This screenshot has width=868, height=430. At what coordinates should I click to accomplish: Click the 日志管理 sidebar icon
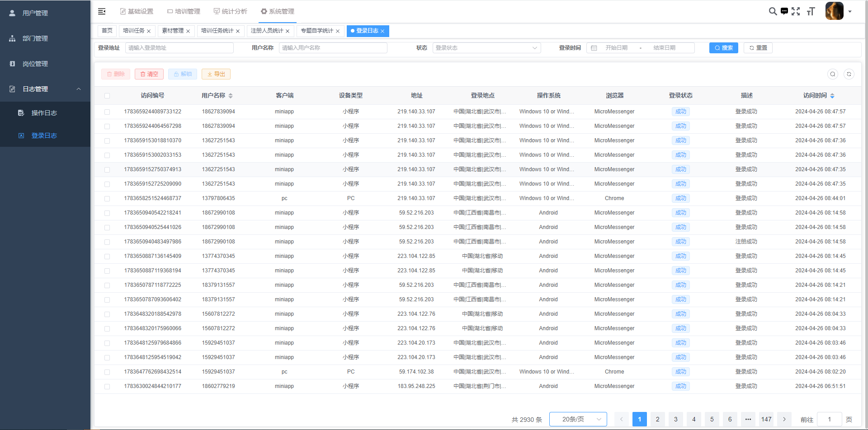coord(12,89)
